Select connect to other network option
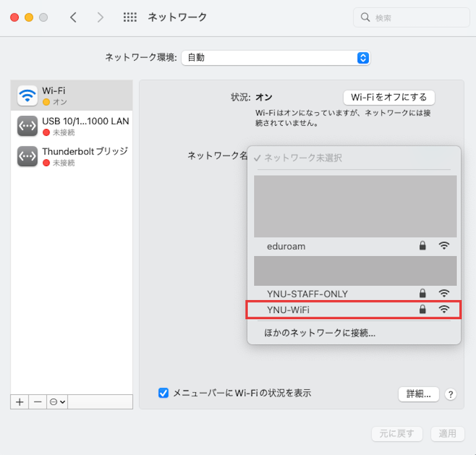The image size is (476, 455). click(320, 333)
